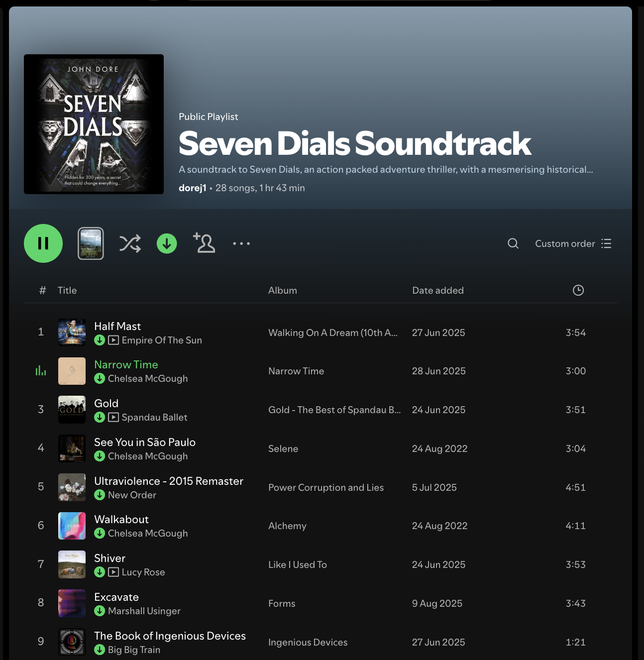This screenshot has height=660, width=644.
Task: Select the Walkabout track title
Action: (121, 519)
